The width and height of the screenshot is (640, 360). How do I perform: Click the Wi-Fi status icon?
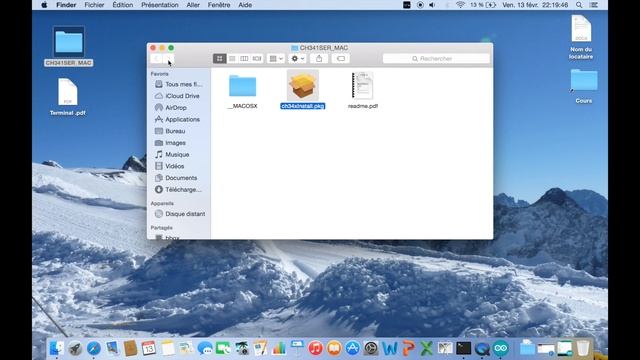coord(460,5)
